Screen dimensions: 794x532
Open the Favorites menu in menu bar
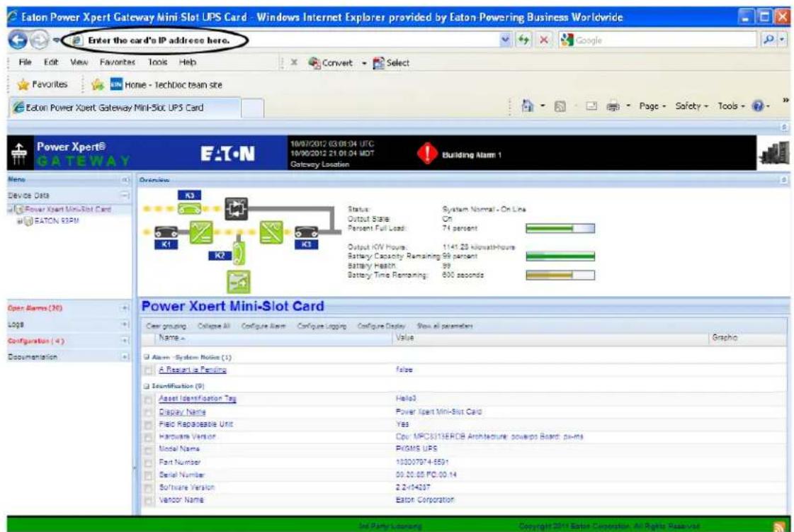[118, 62]
